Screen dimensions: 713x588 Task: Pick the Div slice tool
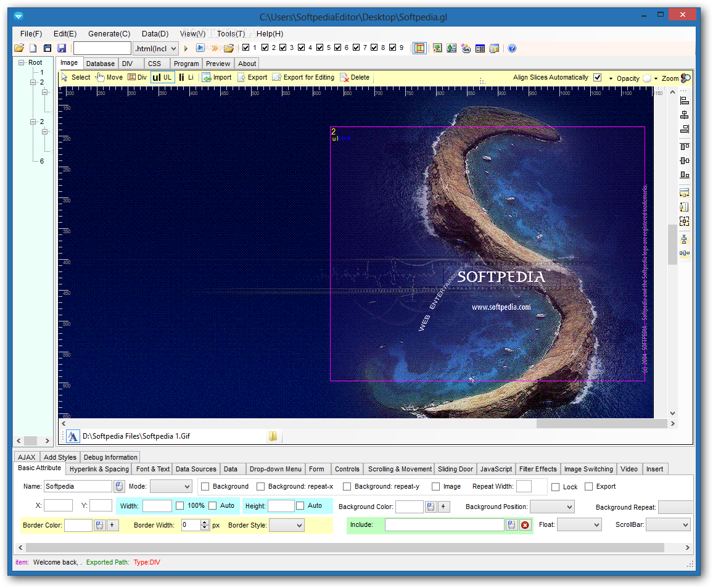[x=138, y=77]
